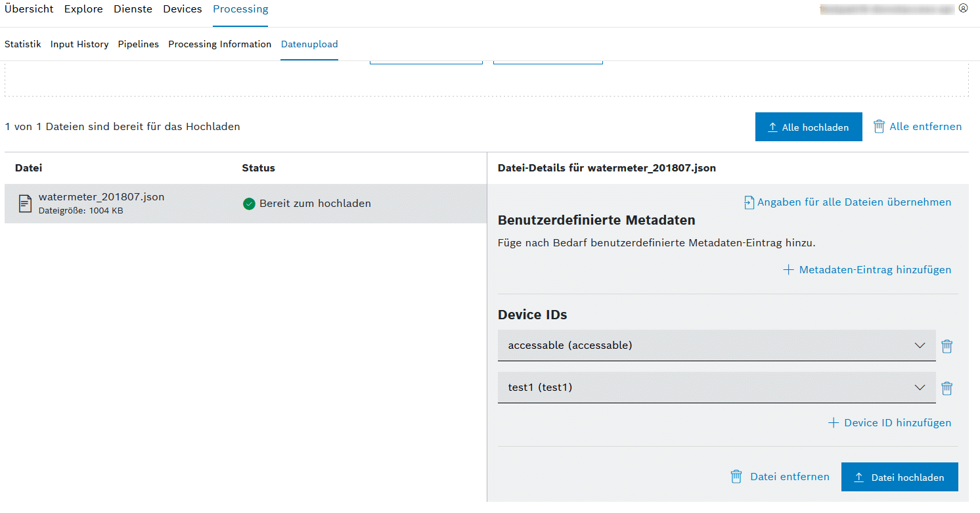Click the watermeter_201807.json file icon
Image resolution: width=980 pixels, height=513 pixels.
tap(25, 204)
